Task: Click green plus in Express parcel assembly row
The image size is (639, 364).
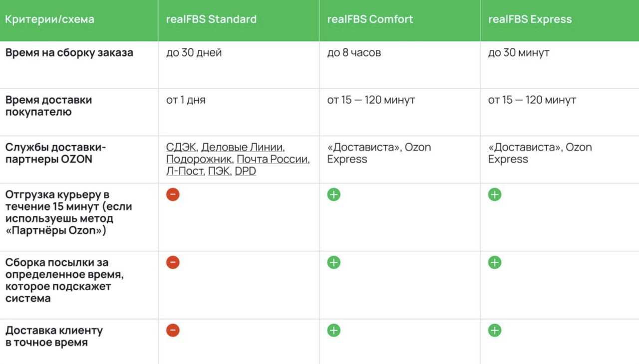Action: click(495, 262)
